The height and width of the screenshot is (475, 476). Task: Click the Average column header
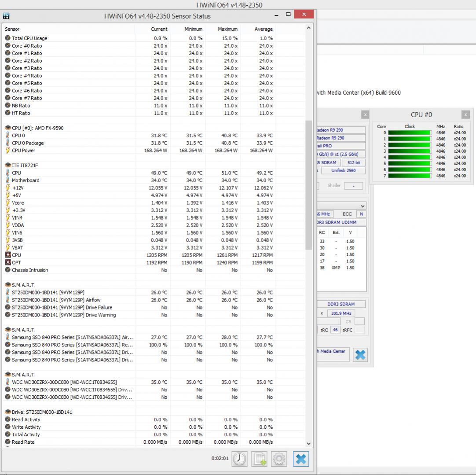[263, 29]
